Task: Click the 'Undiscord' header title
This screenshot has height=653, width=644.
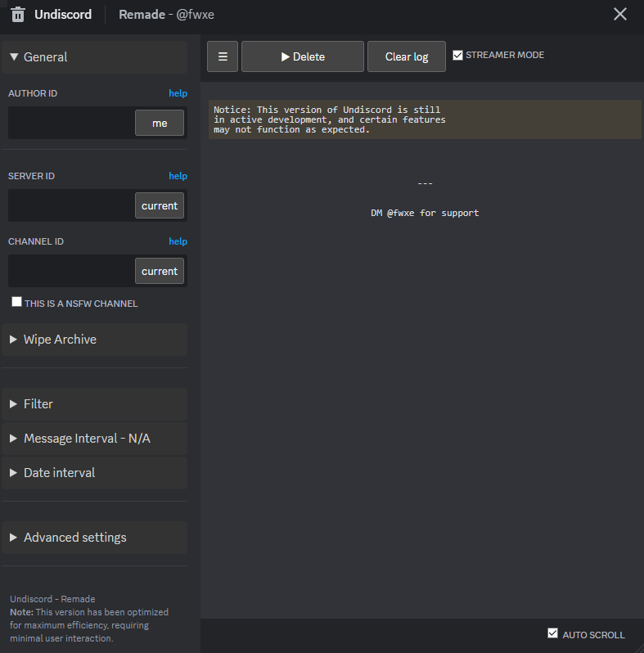Action: [x=63, y=15]
